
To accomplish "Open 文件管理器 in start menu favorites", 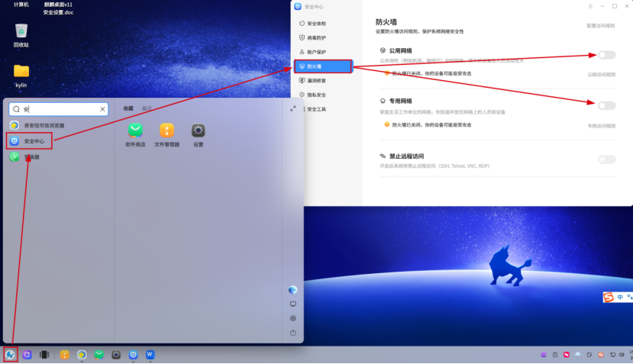I will (x=166, y=135).
